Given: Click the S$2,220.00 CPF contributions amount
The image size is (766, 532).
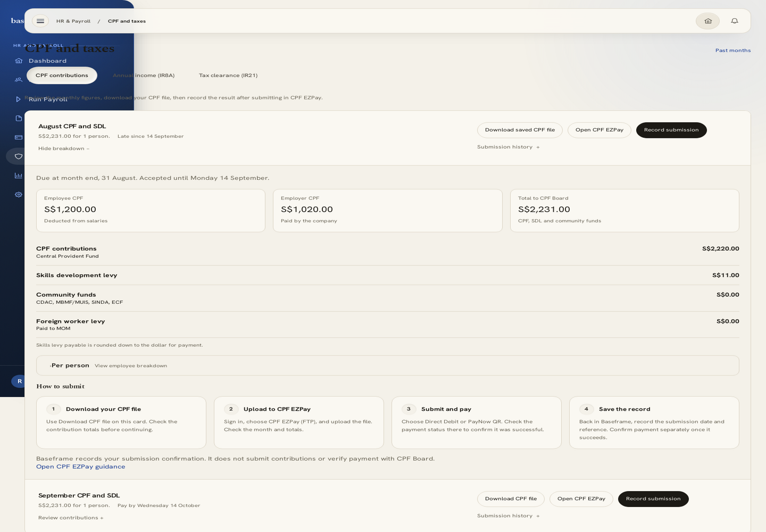Looking at the screenshot, I should coord(721,249).
